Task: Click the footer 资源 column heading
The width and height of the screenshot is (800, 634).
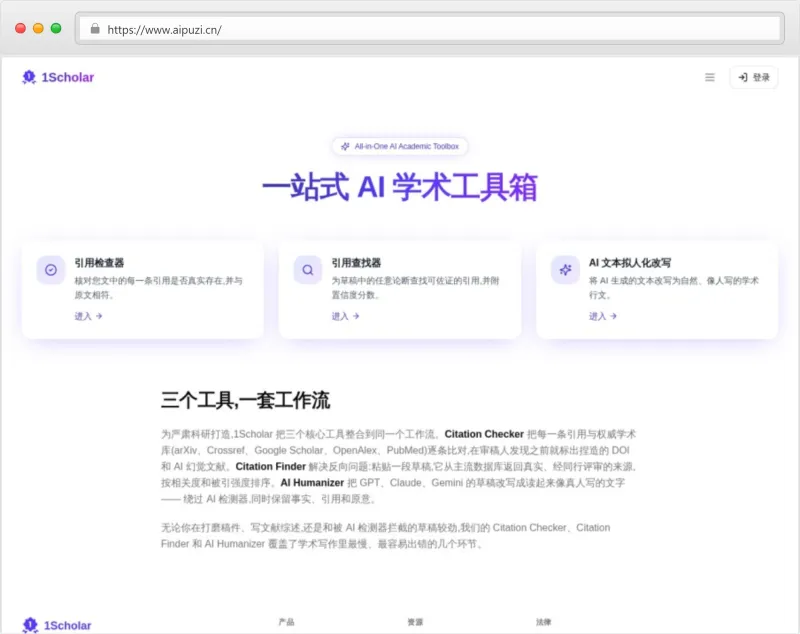Action: tap(415, 622)
